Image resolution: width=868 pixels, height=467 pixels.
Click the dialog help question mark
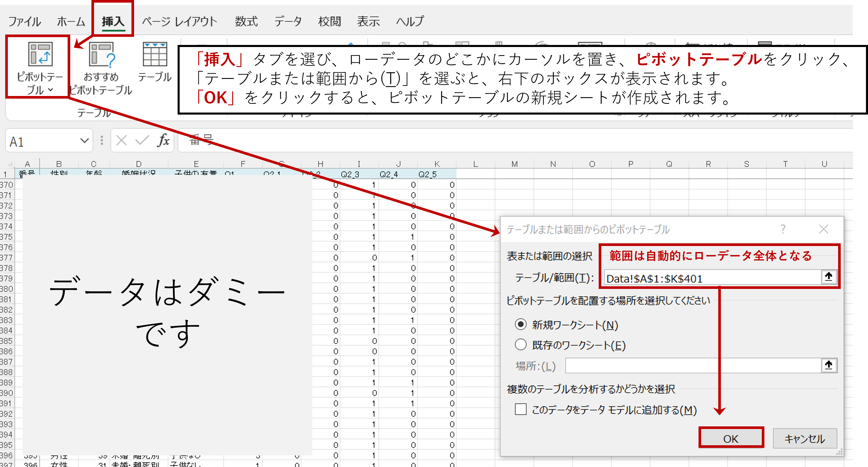(783, 229)
